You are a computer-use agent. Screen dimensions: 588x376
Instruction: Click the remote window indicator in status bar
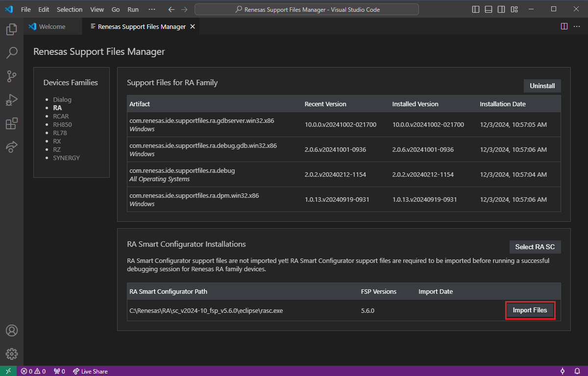[x=8, y=371]
